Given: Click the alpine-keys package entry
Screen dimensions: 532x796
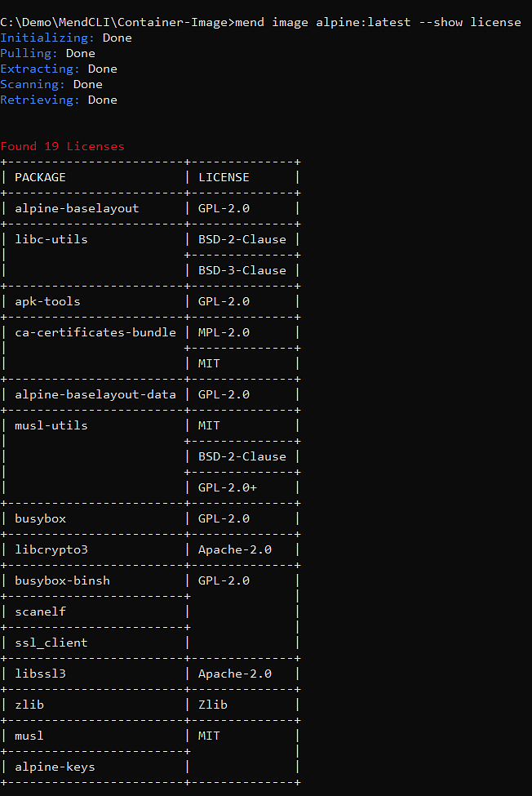Looking at the screenshot, I should 55,767.
